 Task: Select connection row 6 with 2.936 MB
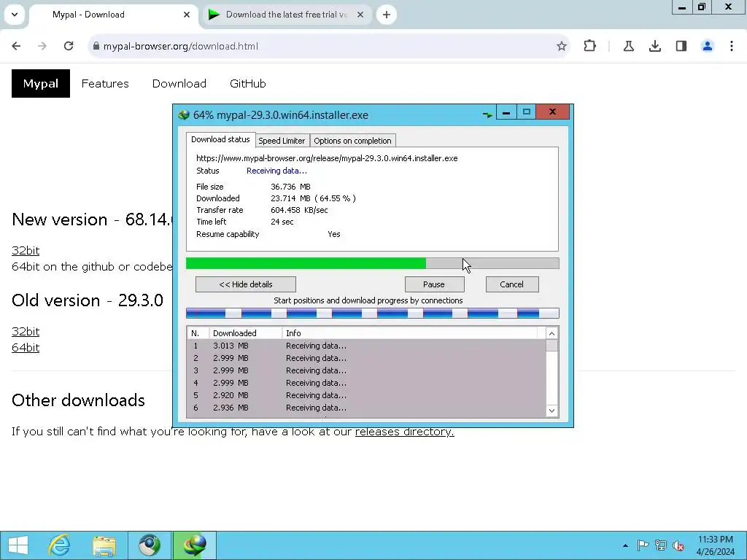(366, 408)
